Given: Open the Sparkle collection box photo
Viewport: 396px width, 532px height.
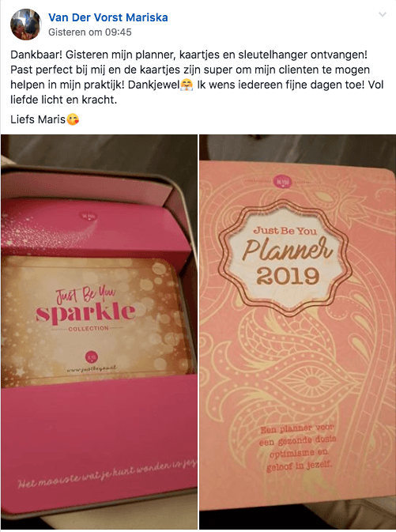Looking at the screenshot, I should point(99,331).
